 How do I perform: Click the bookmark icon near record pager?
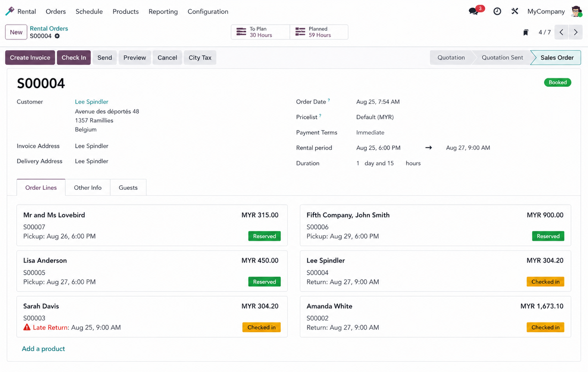(x=526, y=32)
